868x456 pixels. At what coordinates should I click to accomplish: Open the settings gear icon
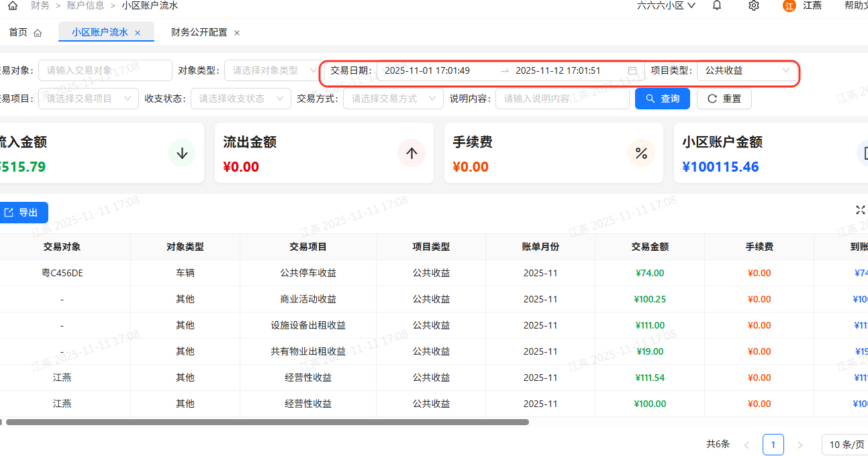point(754,5)
